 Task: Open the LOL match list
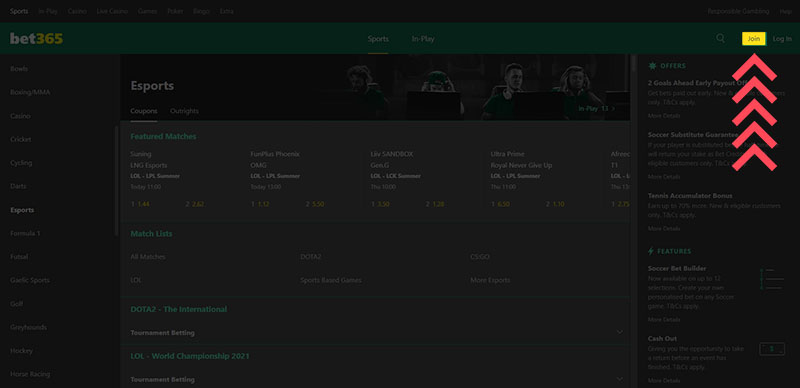click(136, 280)
